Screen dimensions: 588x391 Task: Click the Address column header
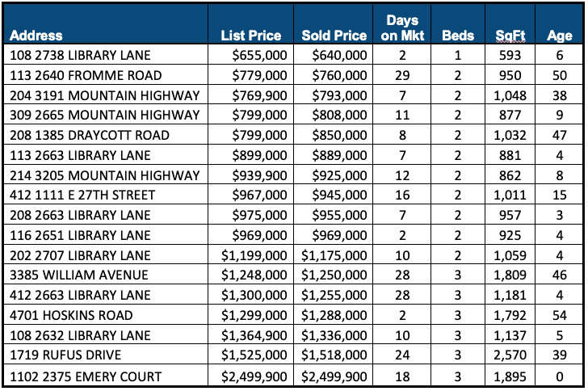tap(36, 36)
